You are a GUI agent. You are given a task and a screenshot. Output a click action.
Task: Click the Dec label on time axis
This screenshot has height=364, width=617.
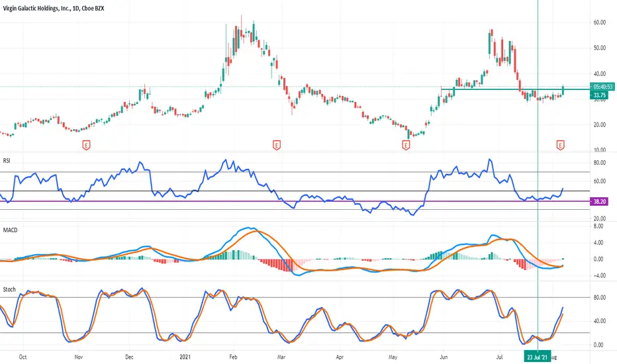pos(129,357)
